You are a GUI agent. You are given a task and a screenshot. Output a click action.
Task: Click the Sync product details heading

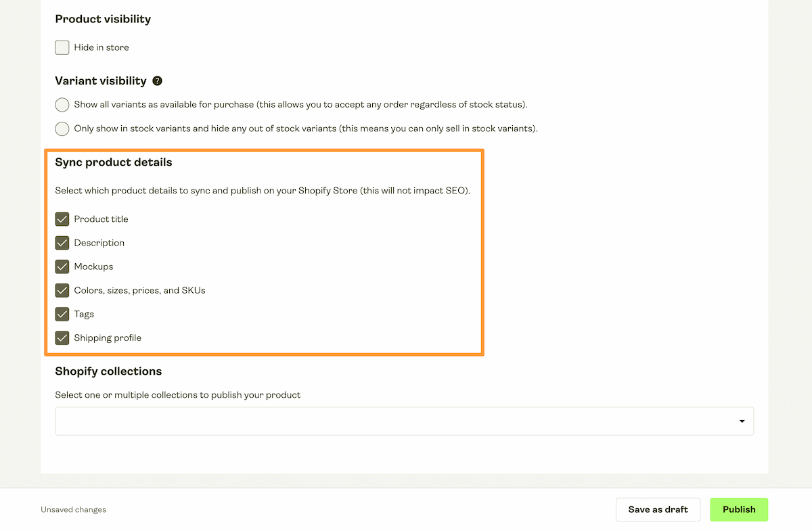pos(113,162)
